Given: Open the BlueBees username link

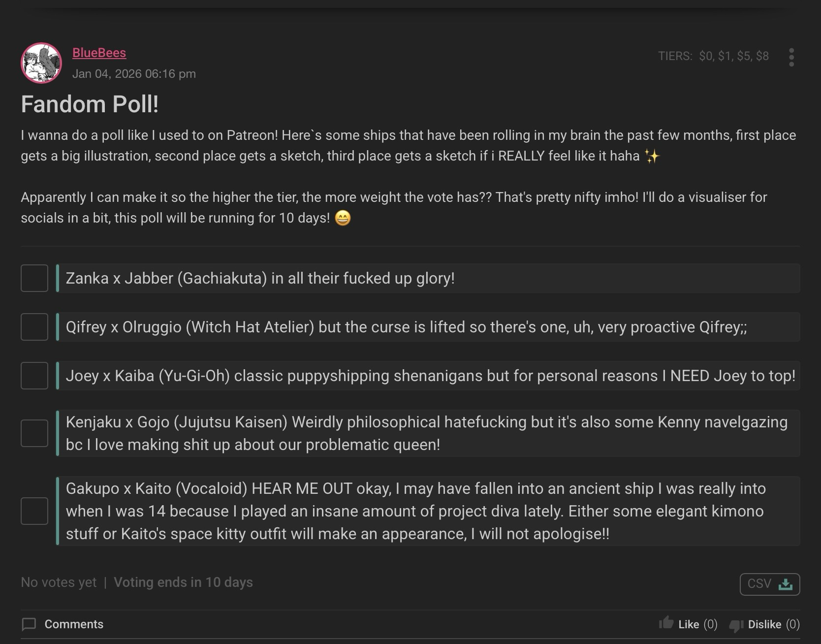Looking at the screenshot, I should tap(99, 53).
